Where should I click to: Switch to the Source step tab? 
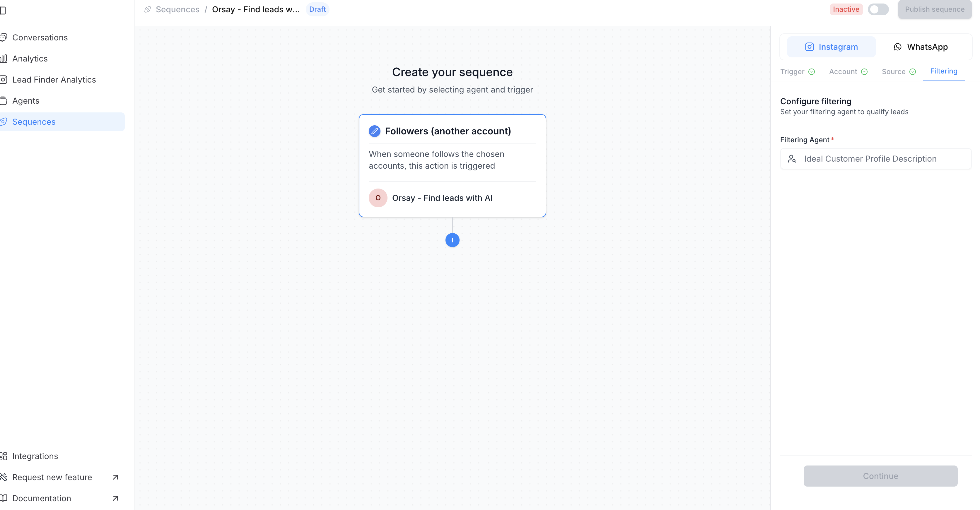(x=894, y=72)
